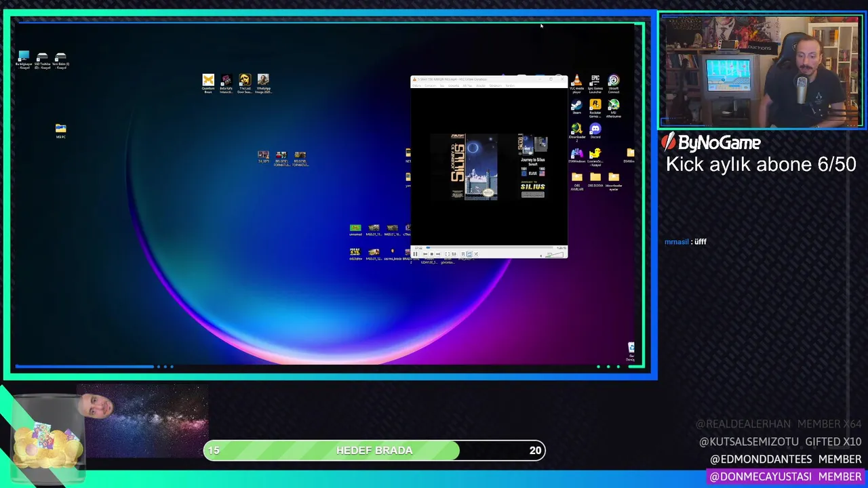Open the Ses menu in VLC
This screenshot has width=868, height=488.
tap(442, 85)
